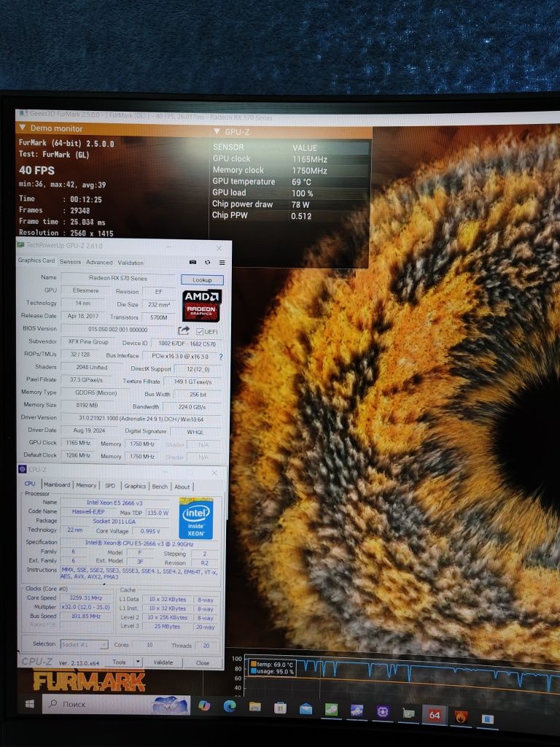Click the BIOS Version 015.050.002.001.000000 field

[117, 330]
